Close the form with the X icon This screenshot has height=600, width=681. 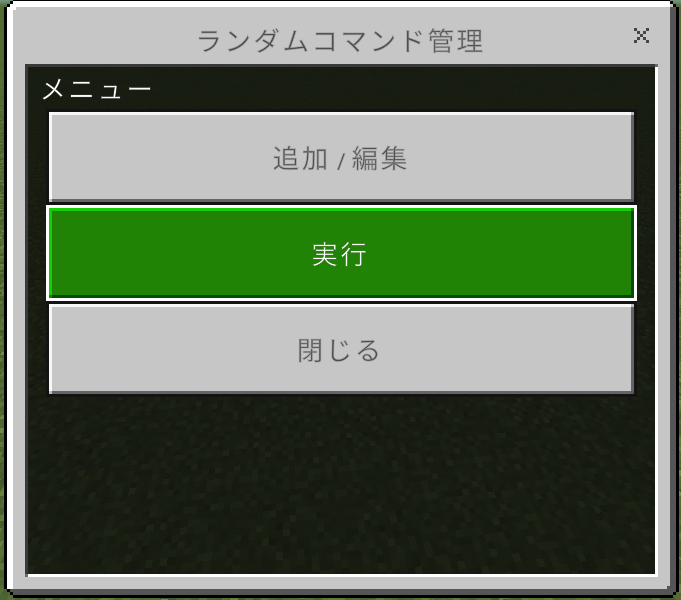pos(641,35)
